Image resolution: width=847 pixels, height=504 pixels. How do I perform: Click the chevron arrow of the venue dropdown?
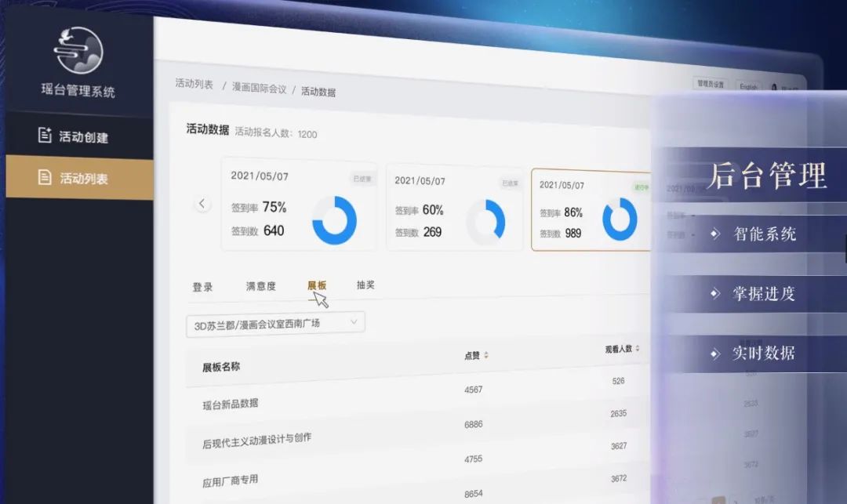click(x=354, y=321)
